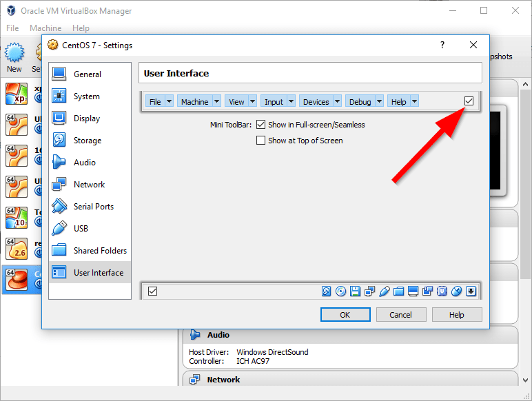Click the Network section icon in details pane
The image size is (532, 401).
tap(195, 379)
